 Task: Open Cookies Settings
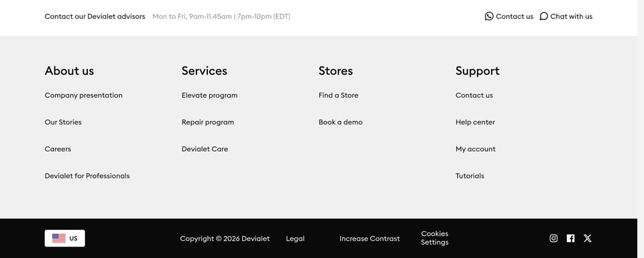tap(435, 238)
